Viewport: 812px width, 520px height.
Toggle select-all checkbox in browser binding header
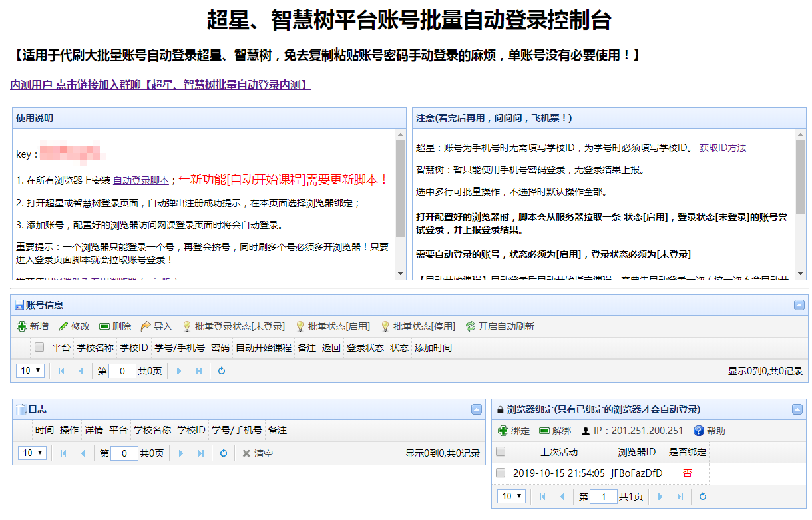coord(501,452)
